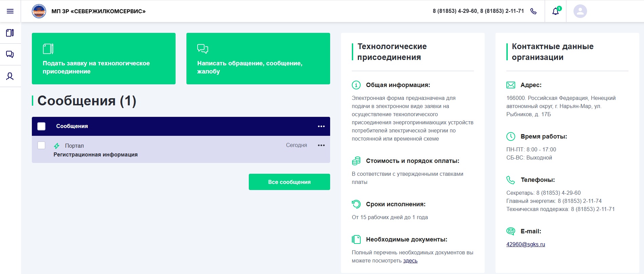The image size is (644, 274).
Task: Open the messages header three-dot menu
Action: pos(321,126)
